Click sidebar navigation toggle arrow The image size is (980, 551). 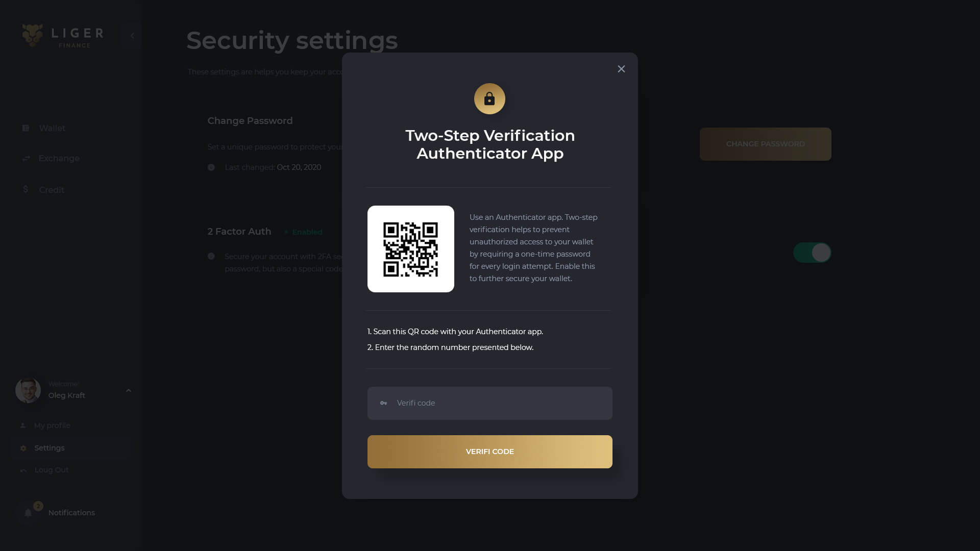(x=132, y=36)
